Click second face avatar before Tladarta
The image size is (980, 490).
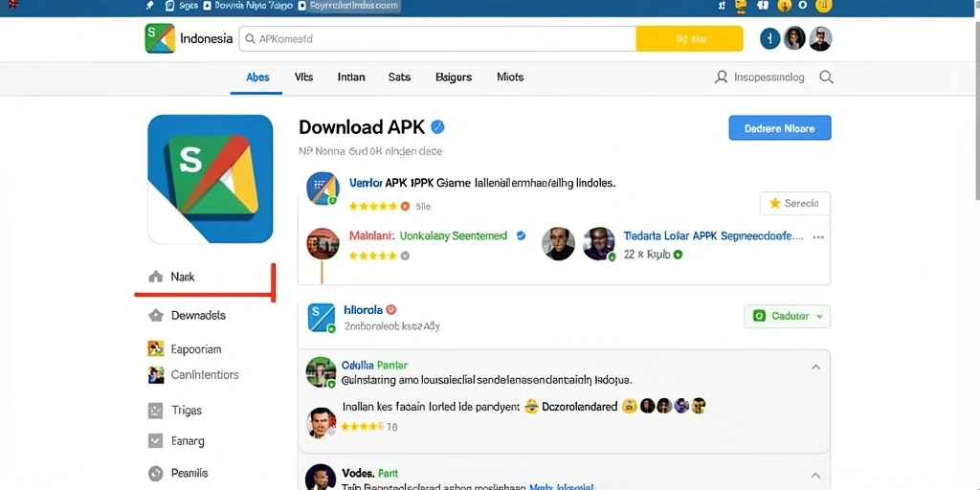coord(599,244)
